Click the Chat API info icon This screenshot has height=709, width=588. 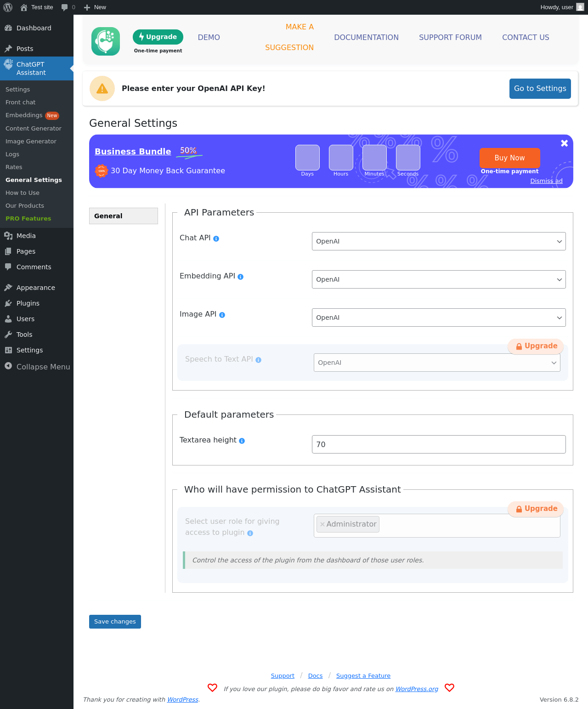216,238
